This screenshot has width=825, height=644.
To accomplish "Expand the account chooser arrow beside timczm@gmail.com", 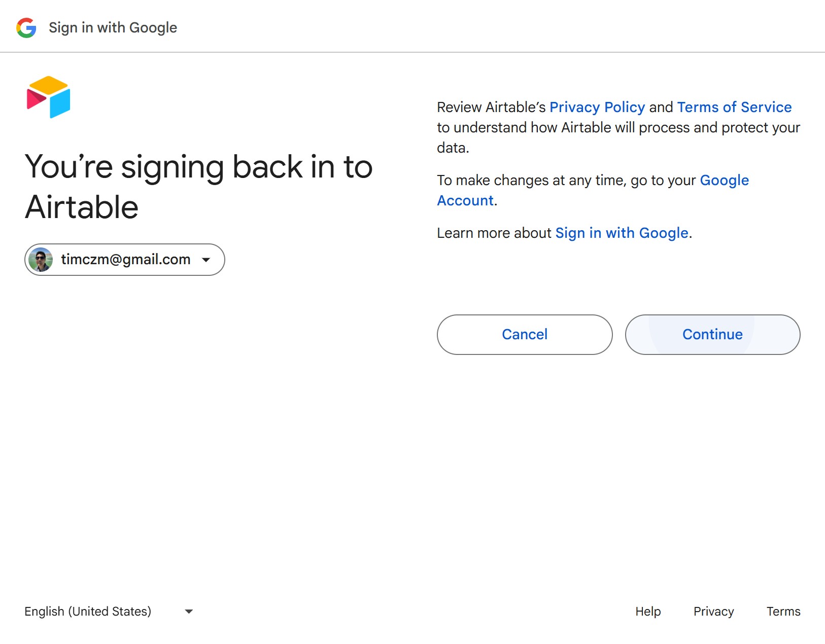I will 206,260.
